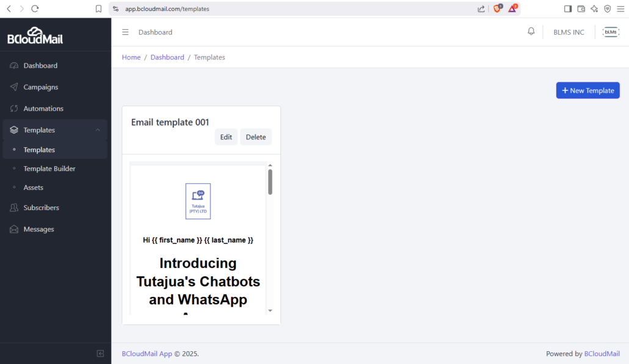This screenshot has height=364, width=629.
Task: Open the Brave Wallet icon
Action: pyautogui.click(x=581, y=9)
